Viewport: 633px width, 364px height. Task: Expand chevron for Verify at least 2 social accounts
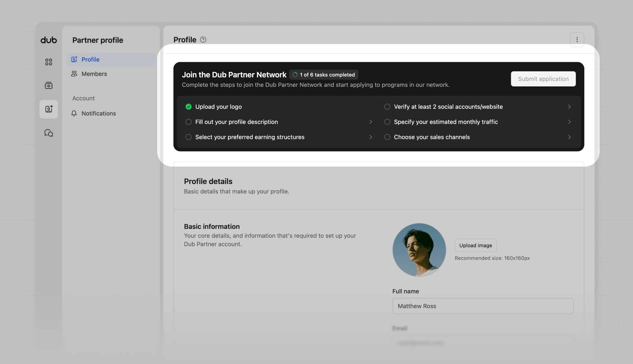click(569, 107)
